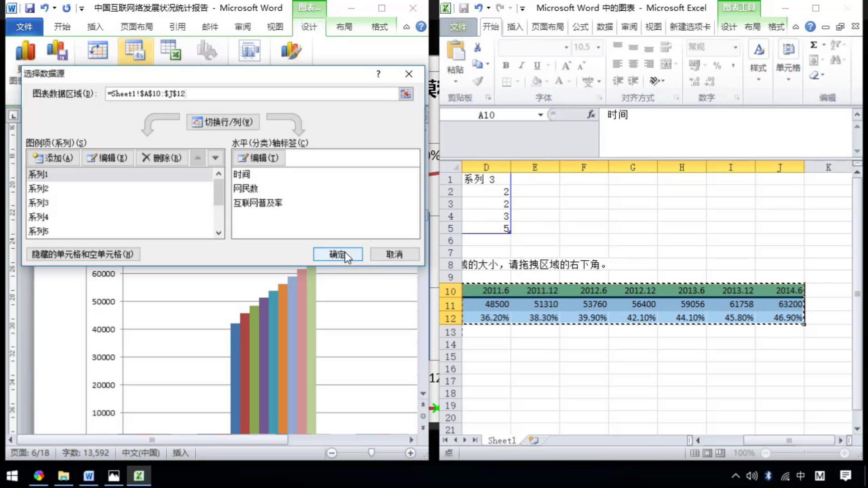Click the Select Data ribbon icon
Screen dimensions: 868x488
pyautogui.click(x=135, y=51)
